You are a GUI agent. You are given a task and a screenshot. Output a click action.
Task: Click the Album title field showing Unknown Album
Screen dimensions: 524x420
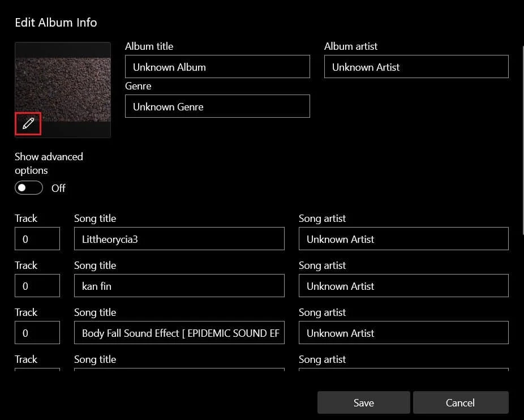[x=217, y=67]
